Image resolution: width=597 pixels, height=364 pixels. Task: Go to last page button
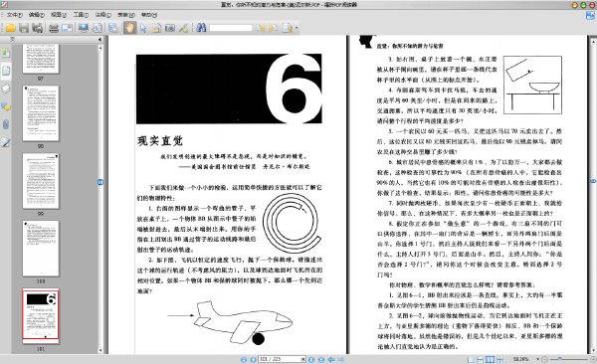click(x=321, y=359)
